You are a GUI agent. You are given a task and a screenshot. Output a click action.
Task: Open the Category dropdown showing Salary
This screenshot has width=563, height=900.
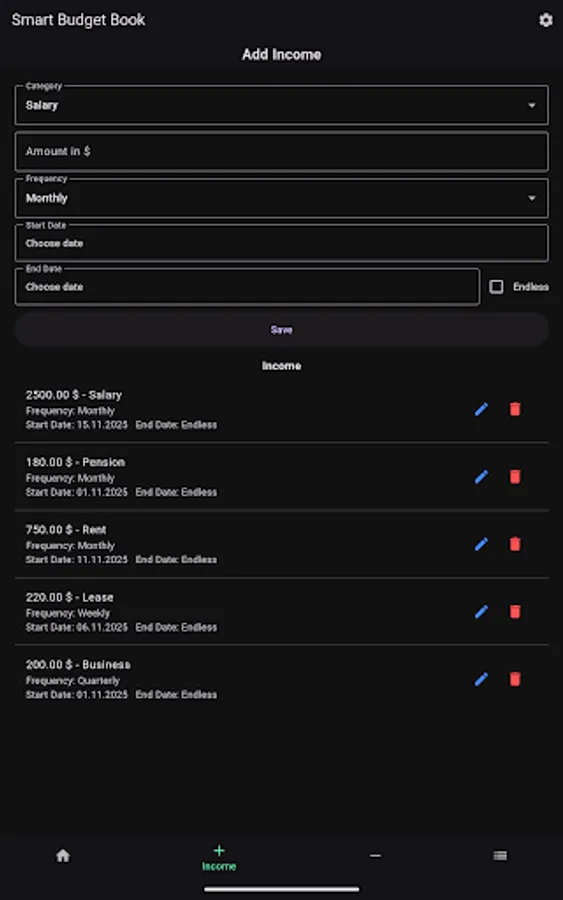pos(281,105)
